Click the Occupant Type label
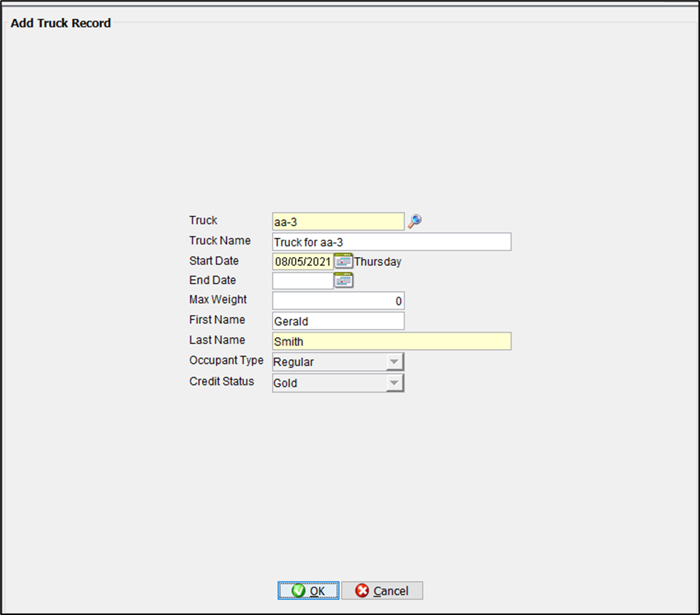The height and width of the screenshot is (615, 700). point(226,361)
